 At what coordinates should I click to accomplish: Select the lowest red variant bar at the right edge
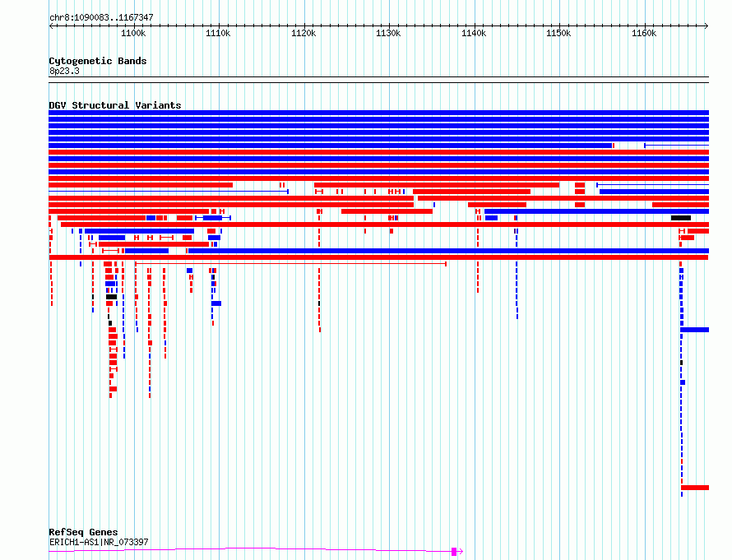pos(695,488)
